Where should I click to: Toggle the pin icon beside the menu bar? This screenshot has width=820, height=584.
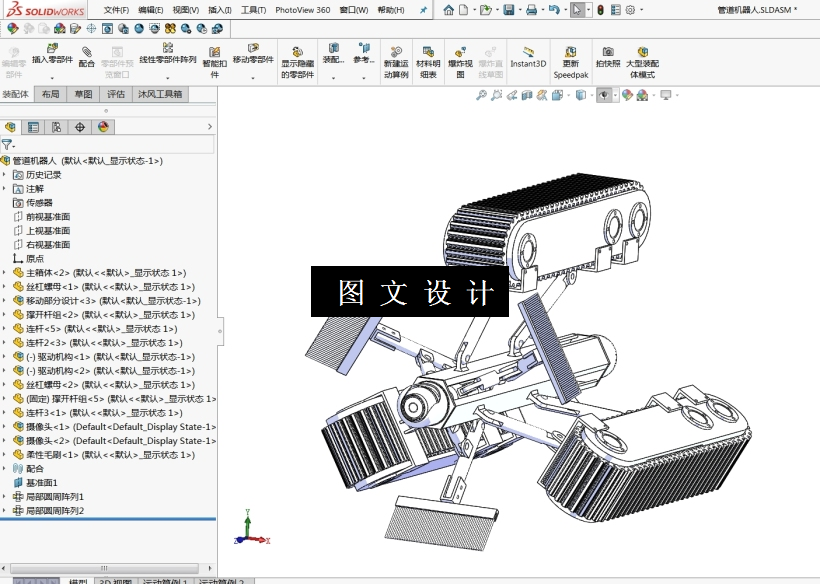pos(423,10)
